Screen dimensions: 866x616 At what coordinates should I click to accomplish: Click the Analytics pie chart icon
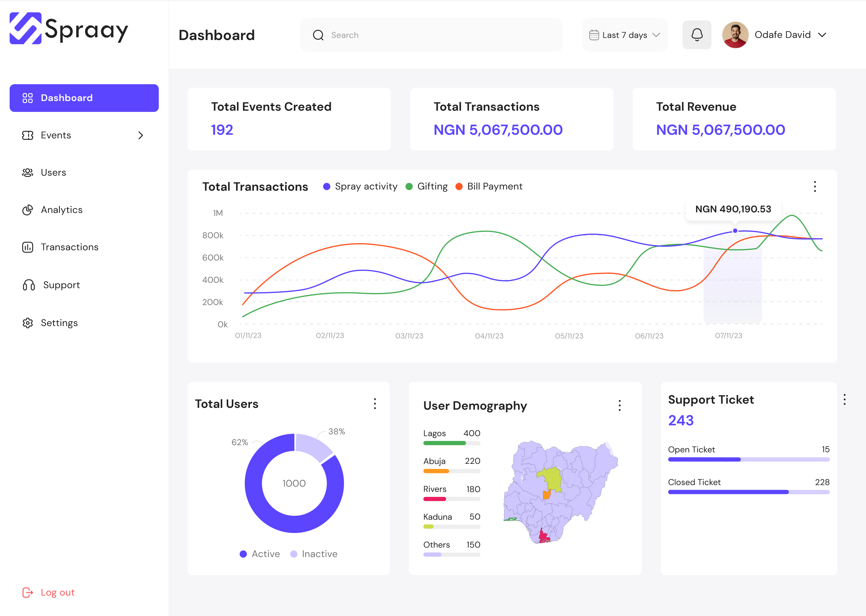coord(27,210)
